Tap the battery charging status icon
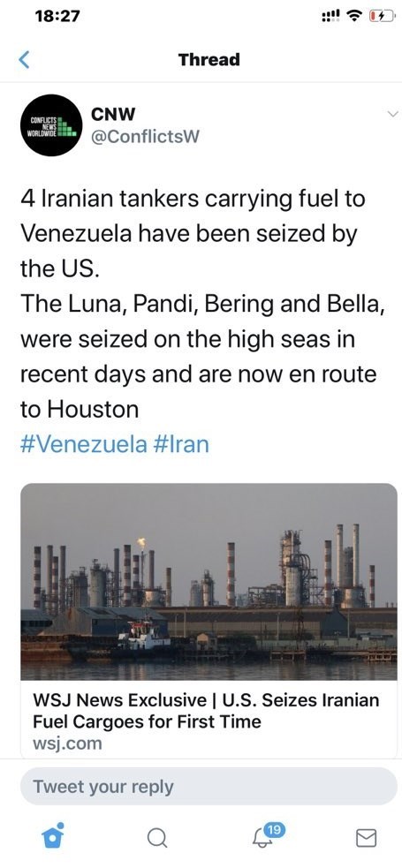This screenshot has height=868, width=402. tap(381, 18)
